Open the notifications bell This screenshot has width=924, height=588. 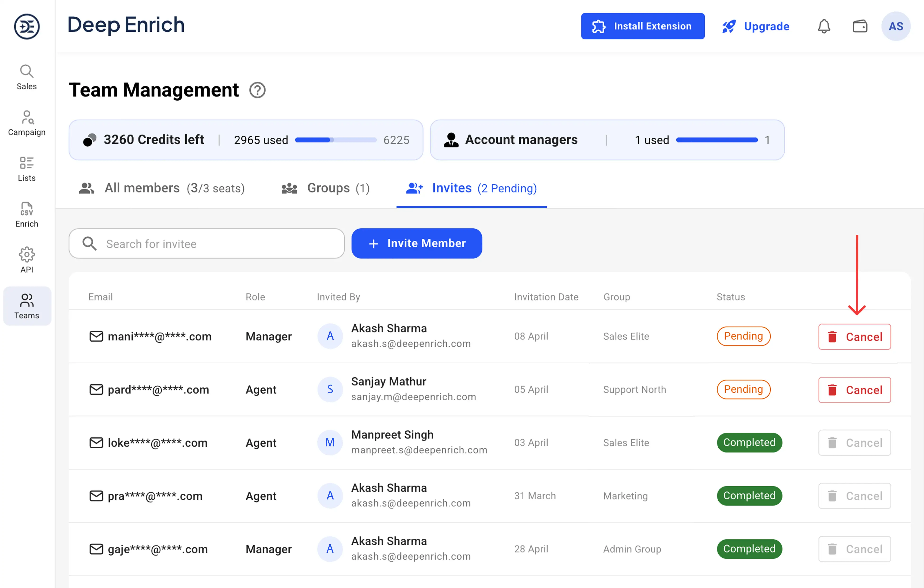pyautogui.click(x=824, y=27)
